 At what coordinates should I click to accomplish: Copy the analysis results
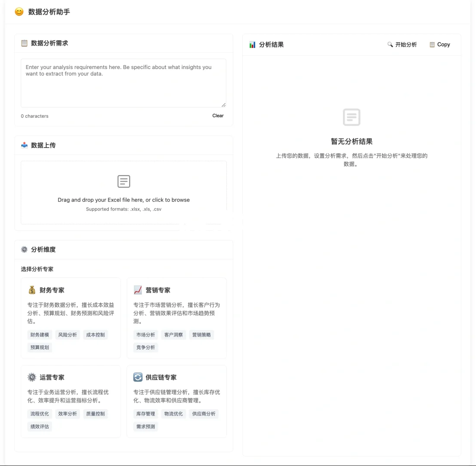click(x=440, y=44)
